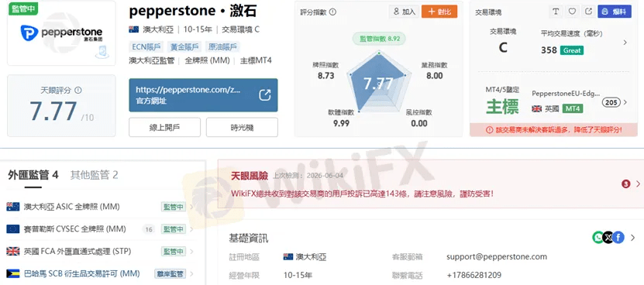Screen dimensions: 644x285
Task: Click the UK flag beside 英國 MT4 server
Action: (x=536, y=109)
